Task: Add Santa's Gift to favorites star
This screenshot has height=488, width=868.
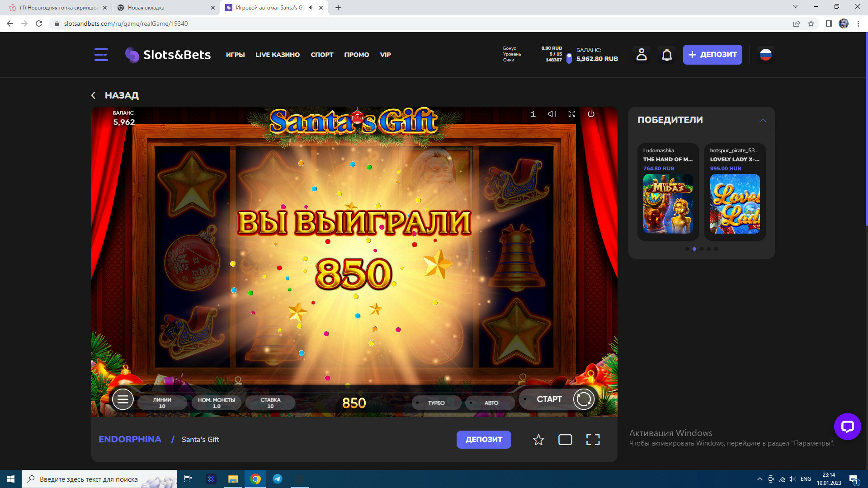Action: click(538, 440)
